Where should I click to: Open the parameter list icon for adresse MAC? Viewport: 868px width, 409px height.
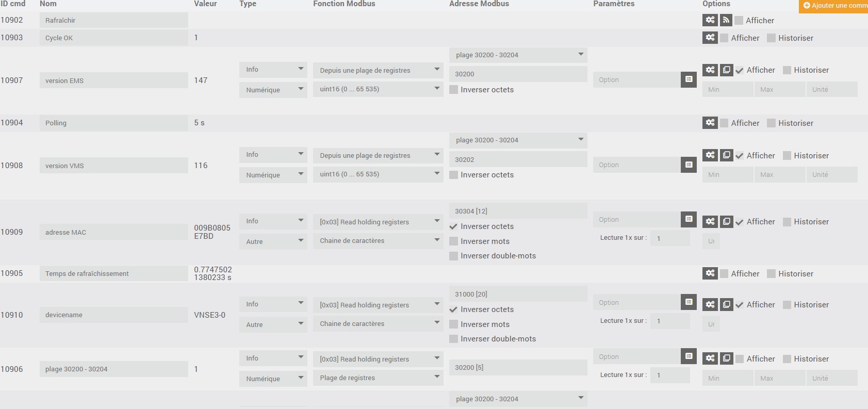pyautogui.click(x=689, y=219)
